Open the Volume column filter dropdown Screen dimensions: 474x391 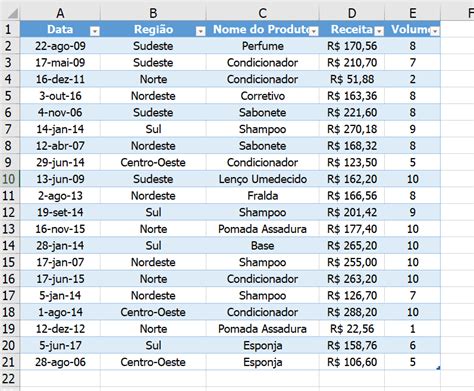point(435,31)
